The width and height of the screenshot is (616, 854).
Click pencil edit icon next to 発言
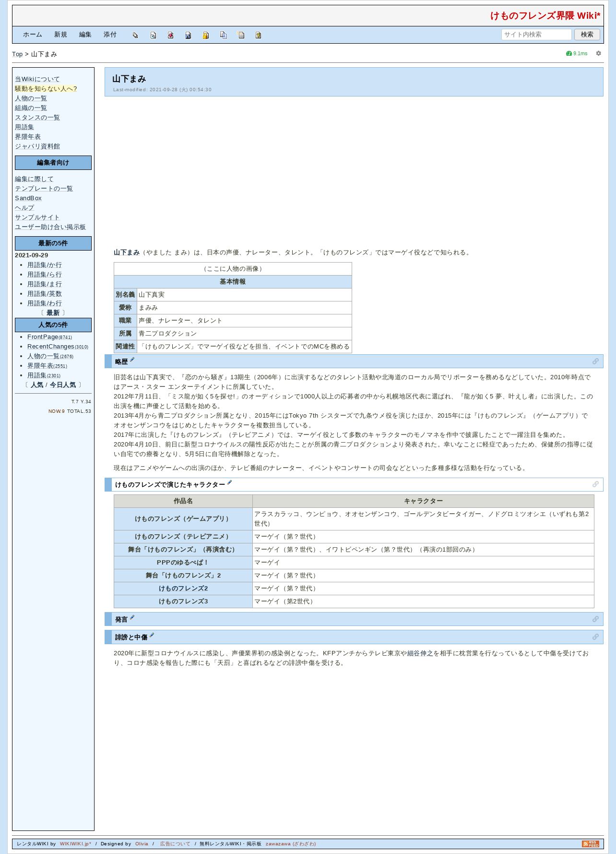[132, 617]
